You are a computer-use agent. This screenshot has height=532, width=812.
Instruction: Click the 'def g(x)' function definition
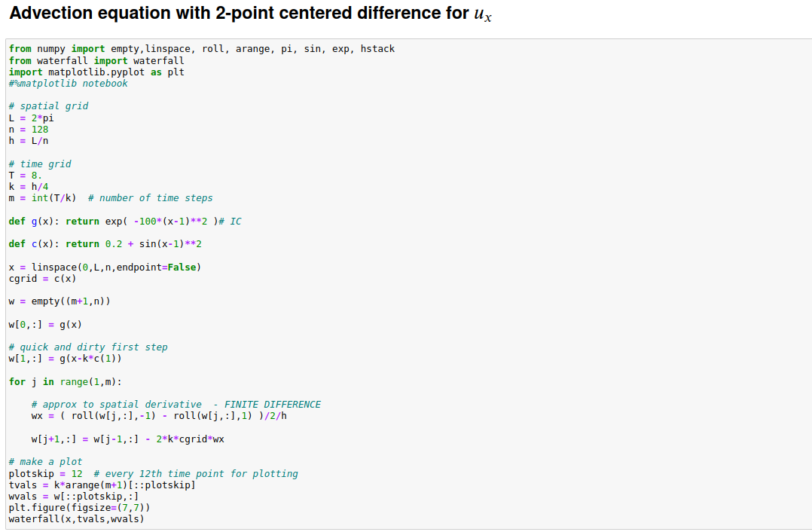point(125,222)
